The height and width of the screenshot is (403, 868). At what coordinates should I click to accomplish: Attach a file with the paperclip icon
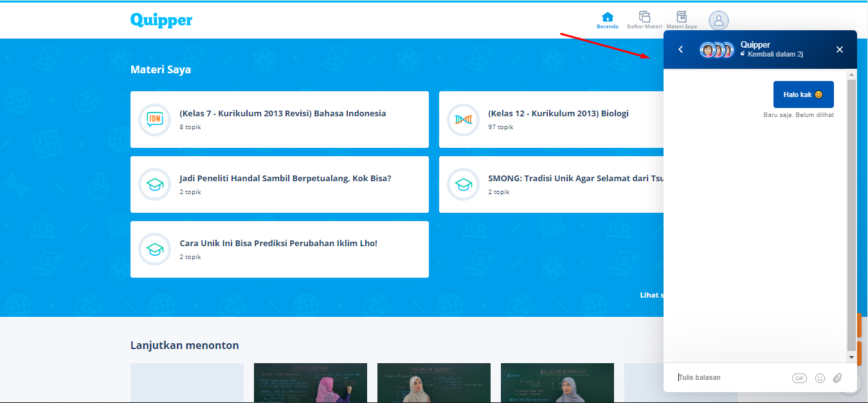(837, 379)
